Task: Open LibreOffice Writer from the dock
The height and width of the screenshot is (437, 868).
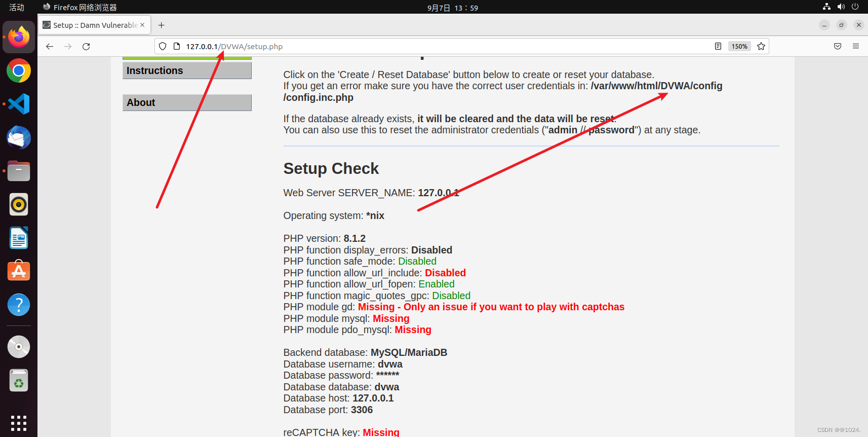Action: (x=19, y=238)
